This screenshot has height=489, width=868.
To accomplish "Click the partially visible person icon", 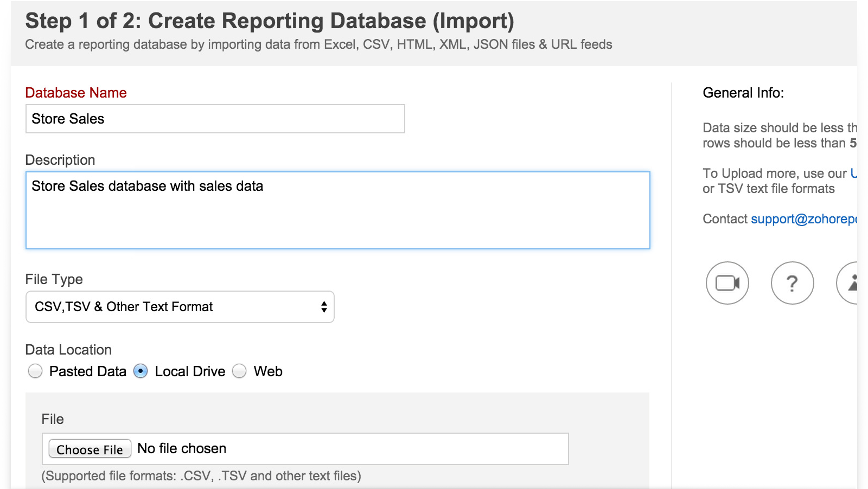I will 850,283.
